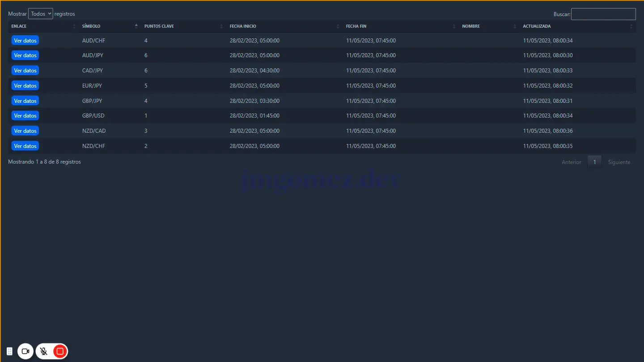Select page 1 in pagination
644x362 pixels.
point(594,162)
